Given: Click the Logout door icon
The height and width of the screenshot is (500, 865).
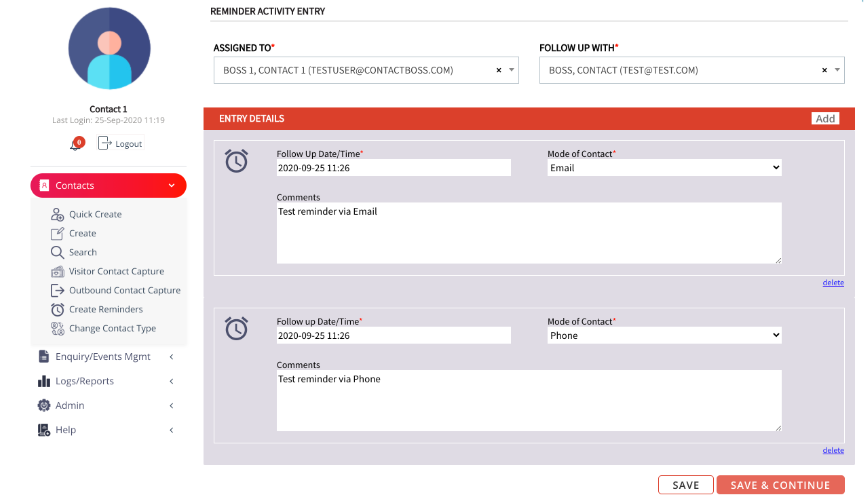Looking at the screenshot, I should [x=106, y=144].
